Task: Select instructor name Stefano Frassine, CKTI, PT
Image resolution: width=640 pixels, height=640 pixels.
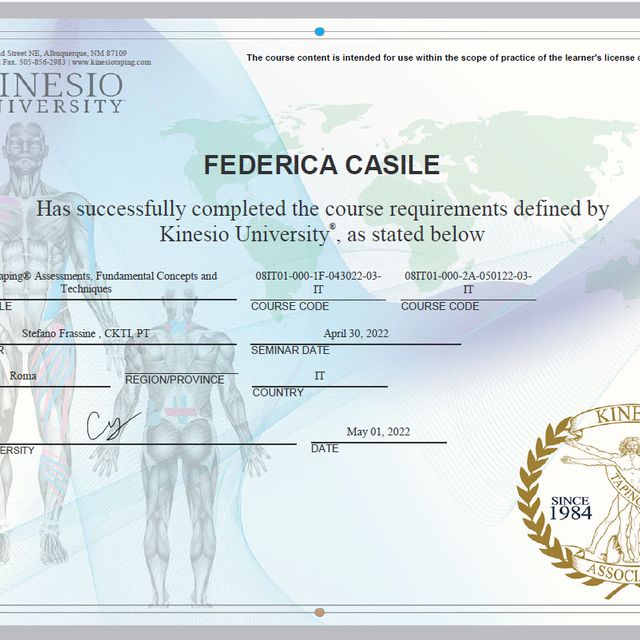Action: 86,333
